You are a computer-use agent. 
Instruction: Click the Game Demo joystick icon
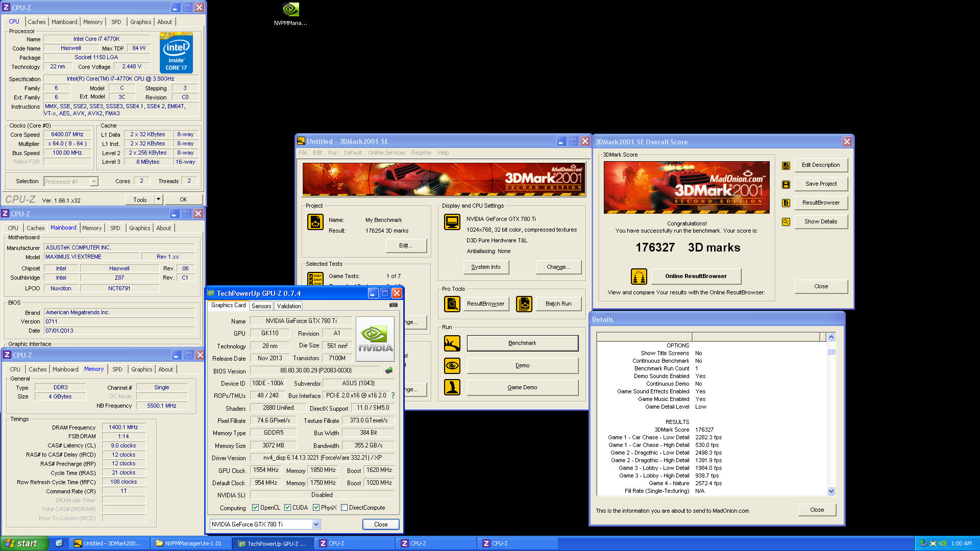pos(452,387)
